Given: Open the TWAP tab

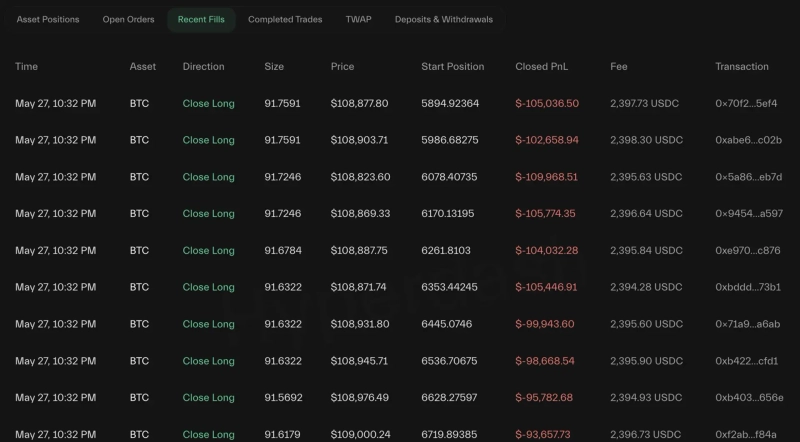Looking at the screenshot, I should [x=358, y=19].
